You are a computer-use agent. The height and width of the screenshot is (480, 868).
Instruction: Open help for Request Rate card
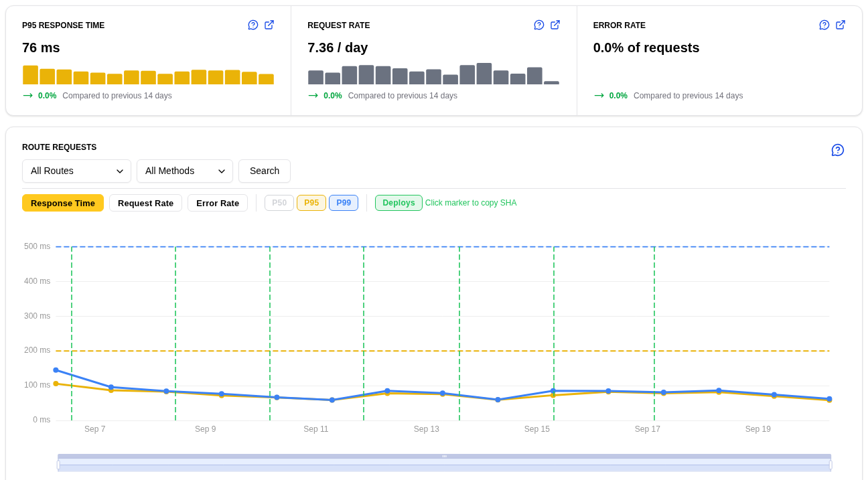(x=539, y=25)
